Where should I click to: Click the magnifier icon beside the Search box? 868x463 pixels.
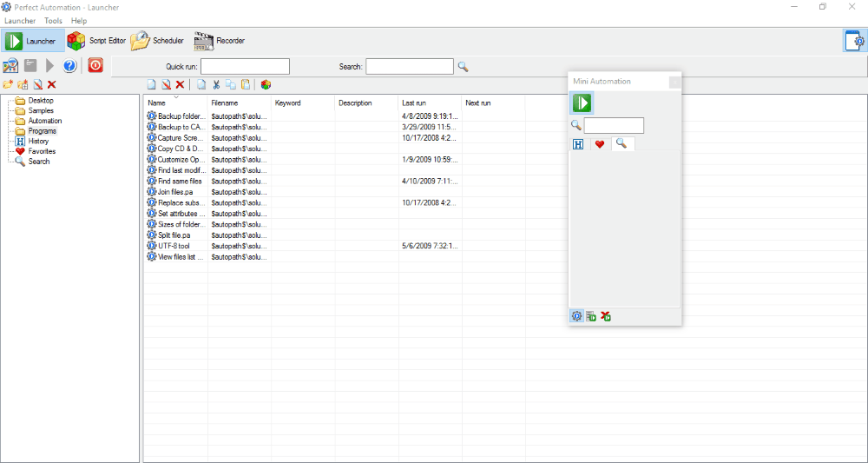(x=464, y=67)
